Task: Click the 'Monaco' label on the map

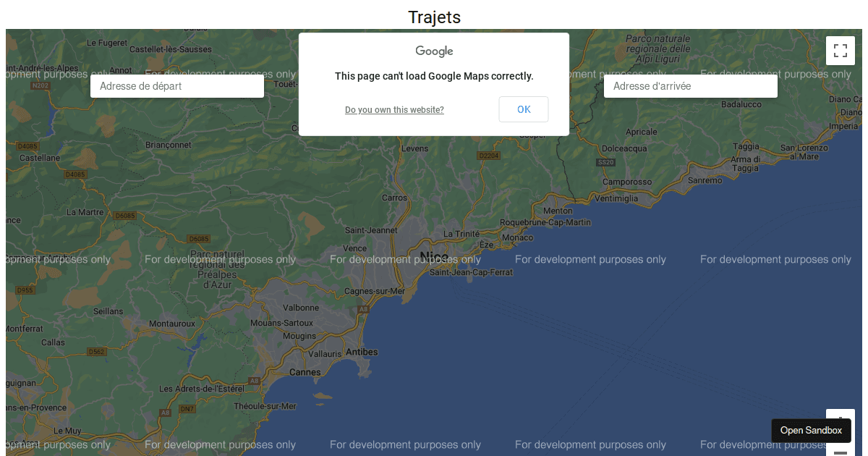Action: [x=517, y=237]
